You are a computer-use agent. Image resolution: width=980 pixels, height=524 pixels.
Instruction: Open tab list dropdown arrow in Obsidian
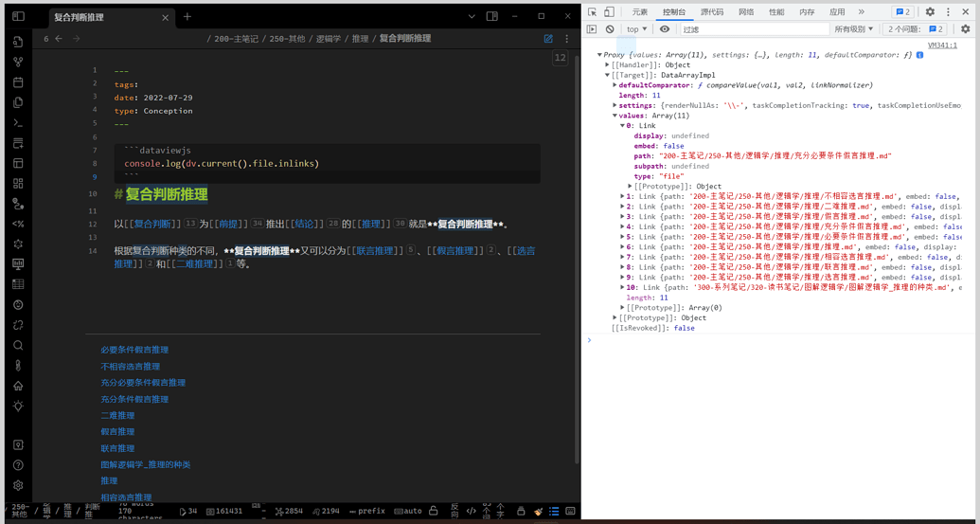472,16
